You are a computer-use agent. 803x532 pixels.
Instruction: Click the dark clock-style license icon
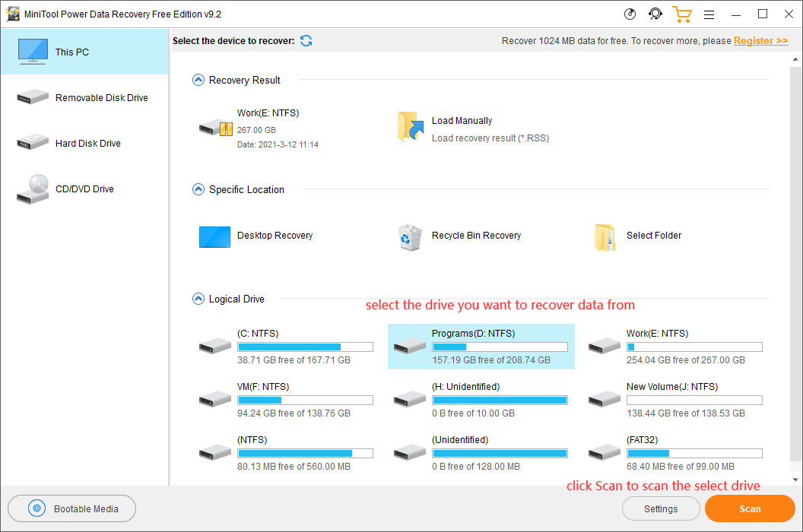coord(630,14)
